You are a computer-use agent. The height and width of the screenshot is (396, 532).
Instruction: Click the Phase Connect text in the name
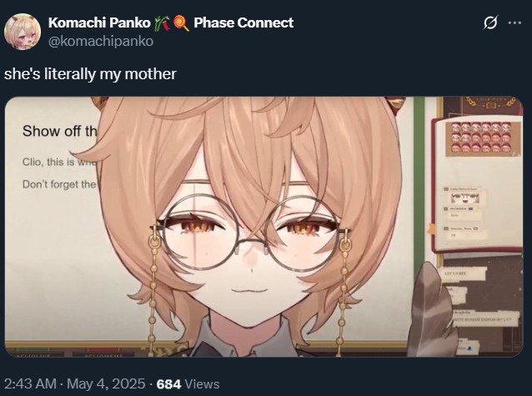243,23
